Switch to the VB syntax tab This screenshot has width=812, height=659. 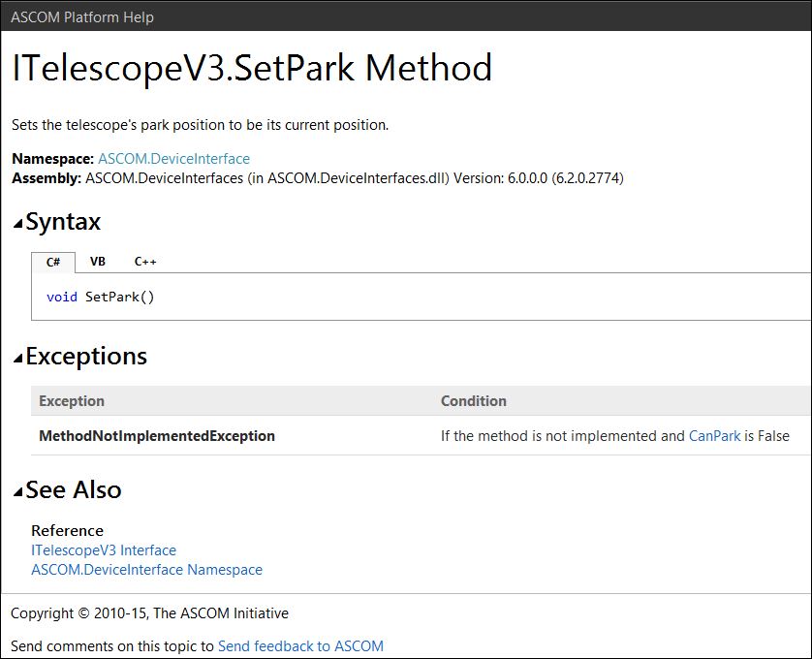click(98, 262)
